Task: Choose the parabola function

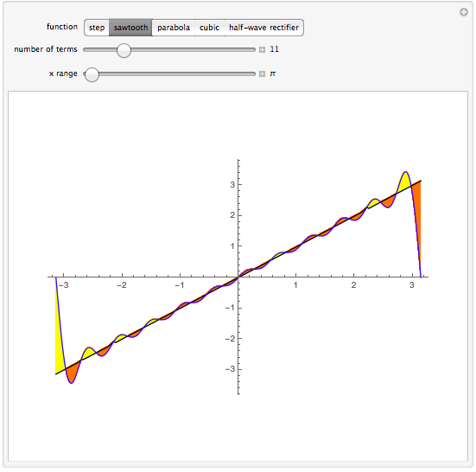Action: click(x=174, y=28)
